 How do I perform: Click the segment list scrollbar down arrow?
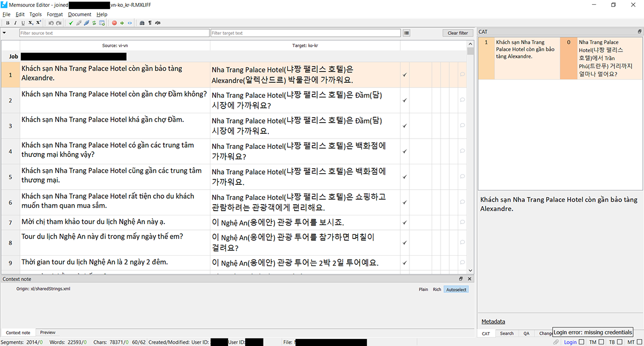[471, 270]
